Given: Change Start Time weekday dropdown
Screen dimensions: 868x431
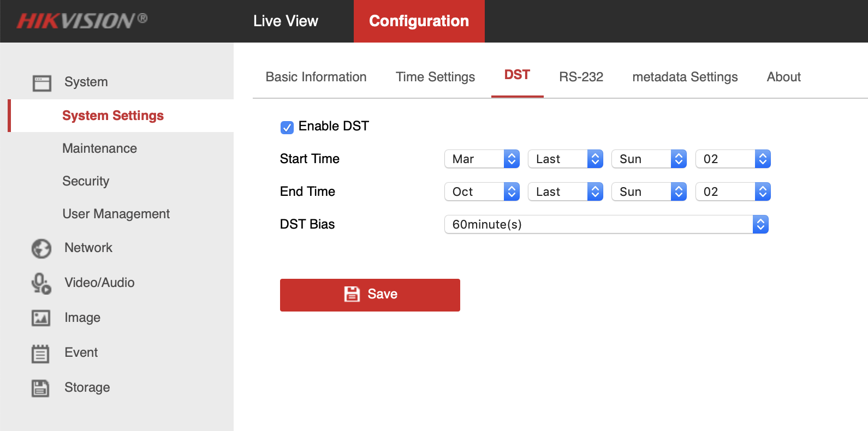Looking at the screenshot, I should coord(649,159).
